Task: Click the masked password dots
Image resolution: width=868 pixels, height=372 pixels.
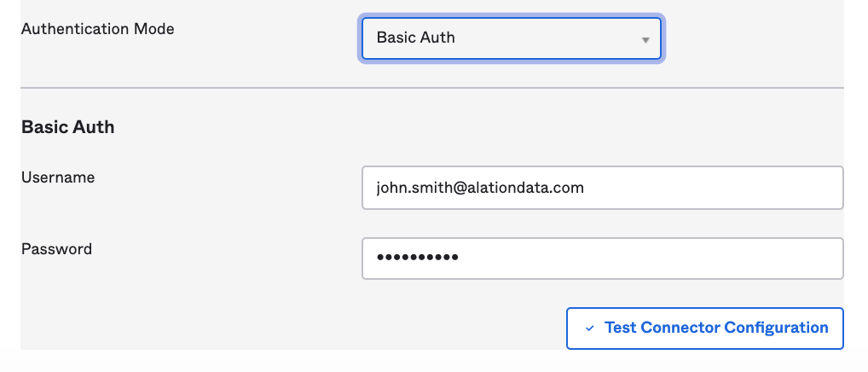Action: pos(418,258)
